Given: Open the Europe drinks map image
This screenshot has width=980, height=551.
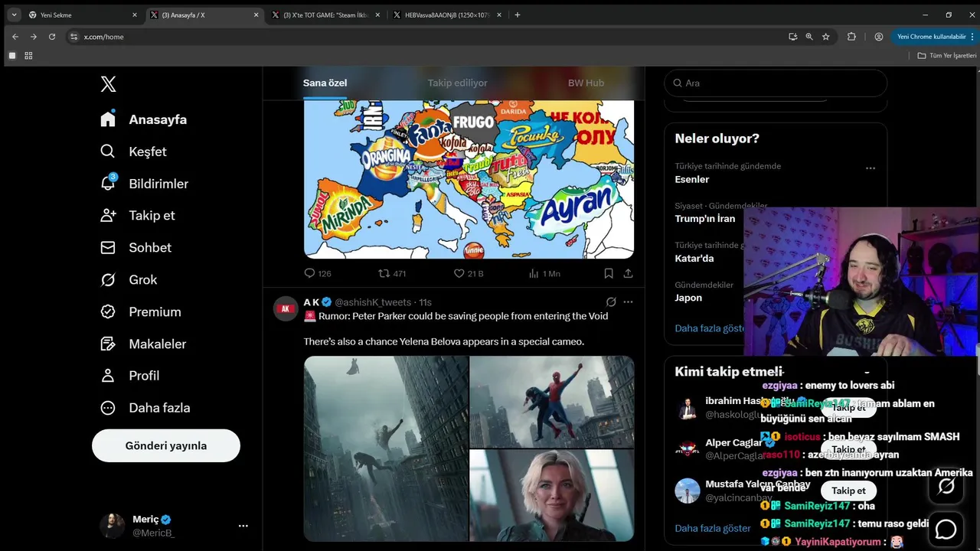Looking at the screenshot, I should [x=469, y=179].
